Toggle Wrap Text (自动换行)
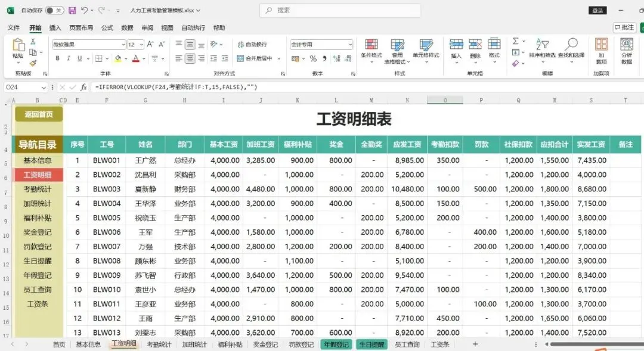 point(252,44)
